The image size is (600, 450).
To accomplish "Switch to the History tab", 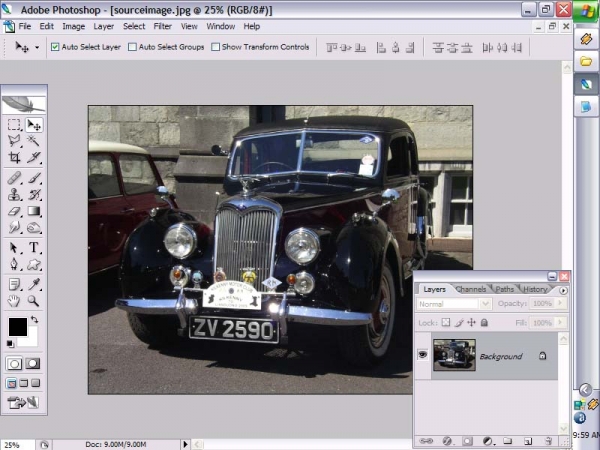I will pyautogui.click(x=535, y=289).
